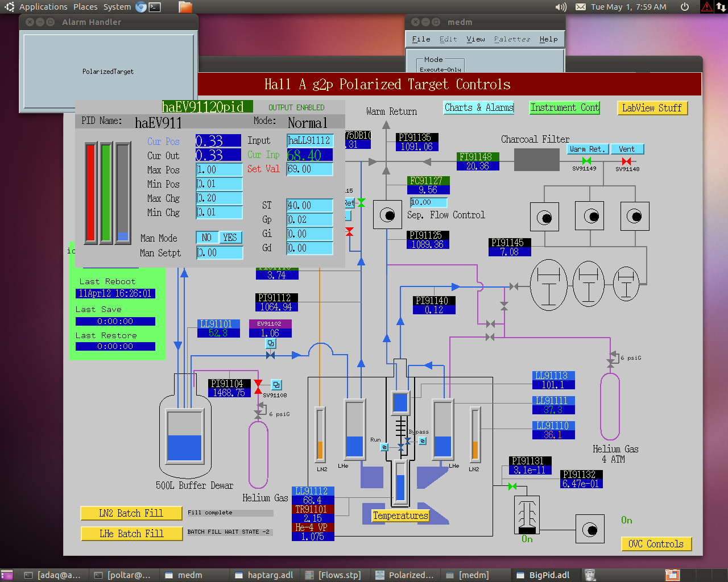The width and height of the screenshot is (728, 582).
Task: Focus the Max Chg input field
Action: coord(219,198)
